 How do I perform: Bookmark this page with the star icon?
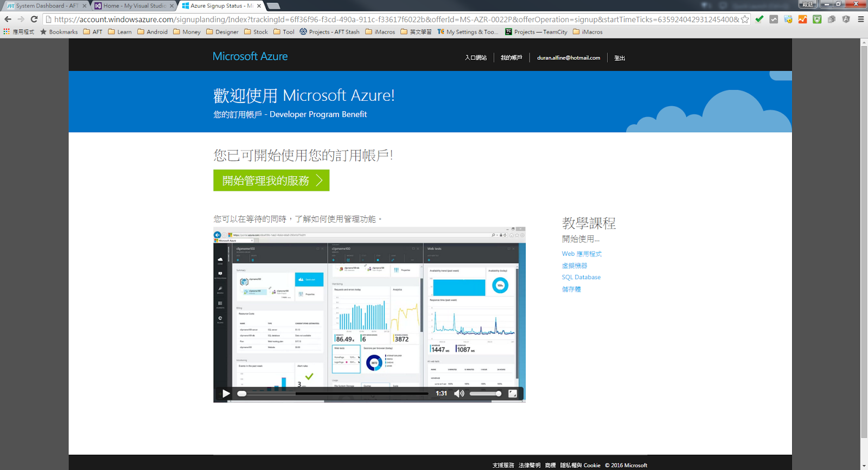(745, 19)
